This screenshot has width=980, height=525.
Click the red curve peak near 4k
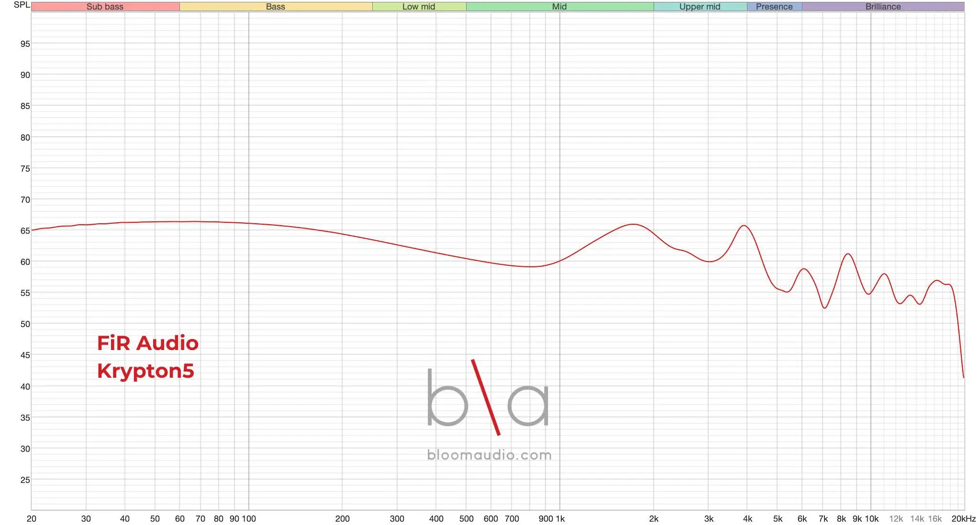point(744,226)
